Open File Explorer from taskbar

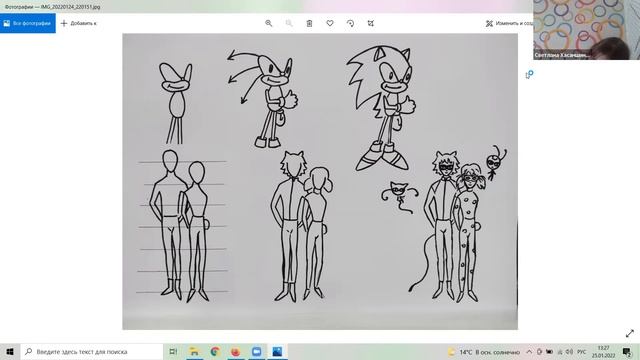point(194,351)
